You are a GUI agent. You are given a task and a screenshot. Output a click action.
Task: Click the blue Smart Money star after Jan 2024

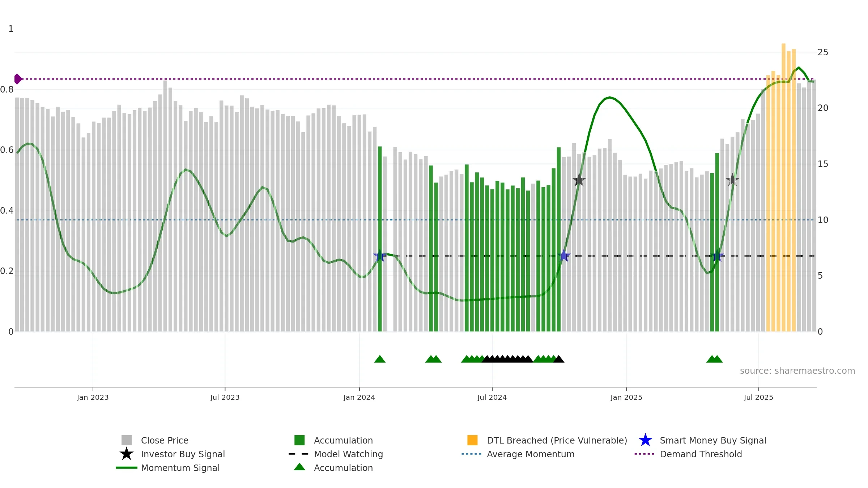click(380, 256)
